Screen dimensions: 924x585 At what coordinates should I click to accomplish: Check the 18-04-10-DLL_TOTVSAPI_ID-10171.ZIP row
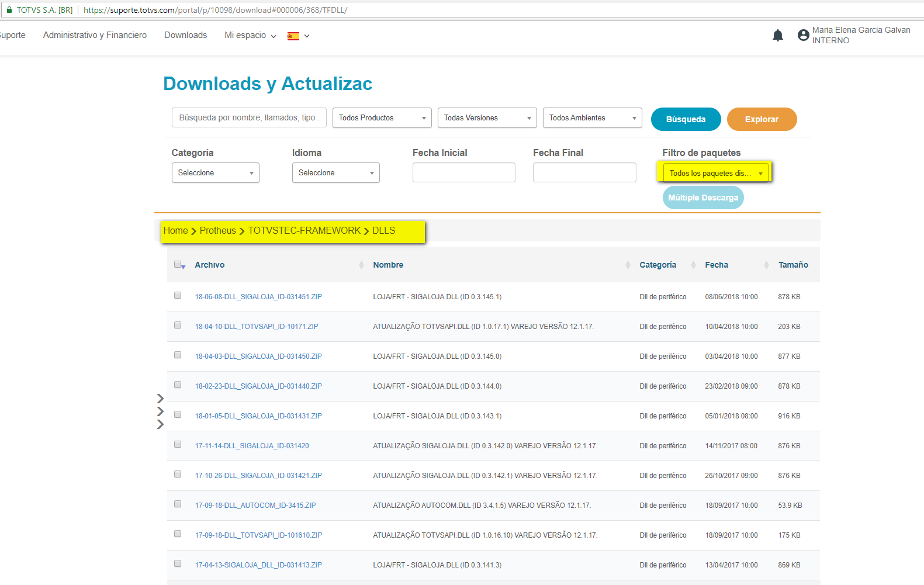178,325
